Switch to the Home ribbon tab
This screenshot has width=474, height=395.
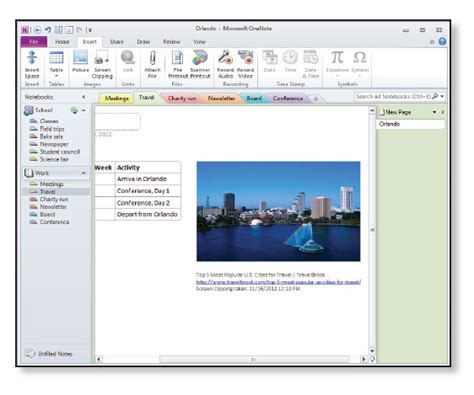tap(62, 42)
